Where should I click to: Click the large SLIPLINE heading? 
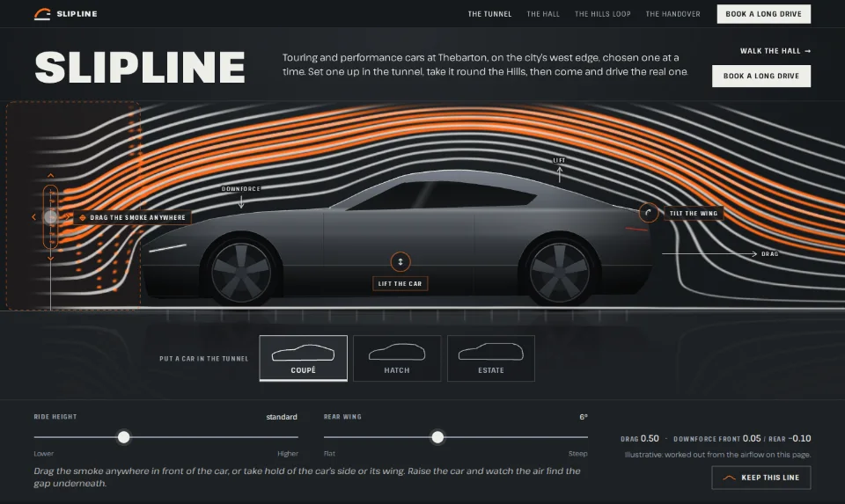[x=140, y=68]
